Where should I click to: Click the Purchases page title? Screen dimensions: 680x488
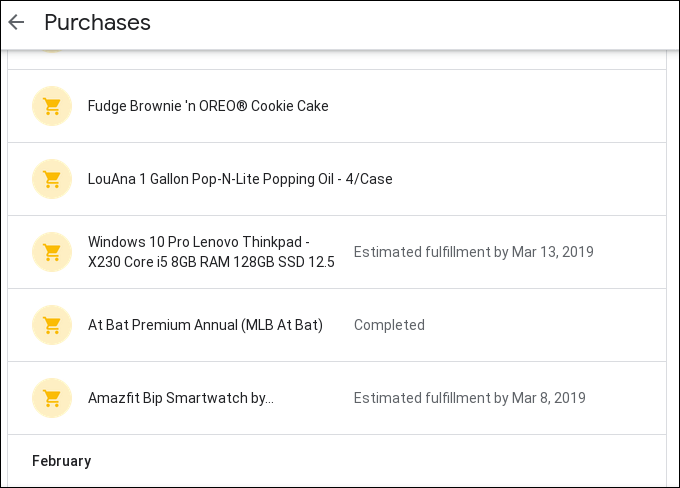tap(98, 22)
